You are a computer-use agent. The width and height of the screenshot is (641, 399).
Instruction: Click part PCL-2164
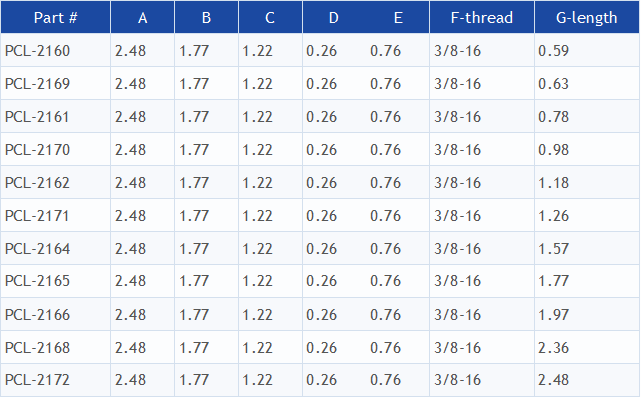(38, 249)
